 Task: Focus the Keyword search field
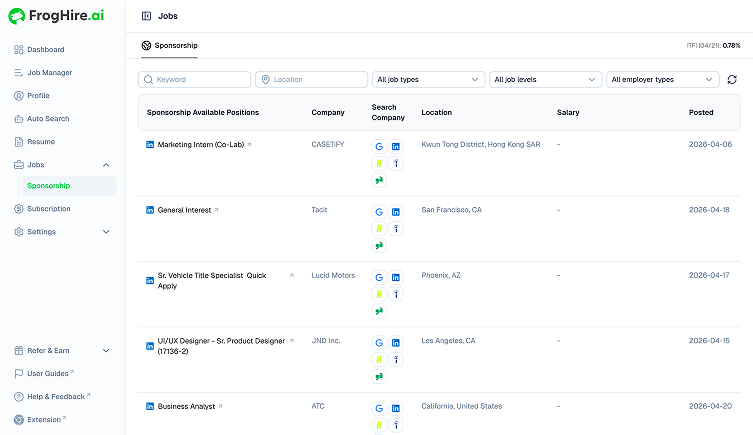[194, 80]
